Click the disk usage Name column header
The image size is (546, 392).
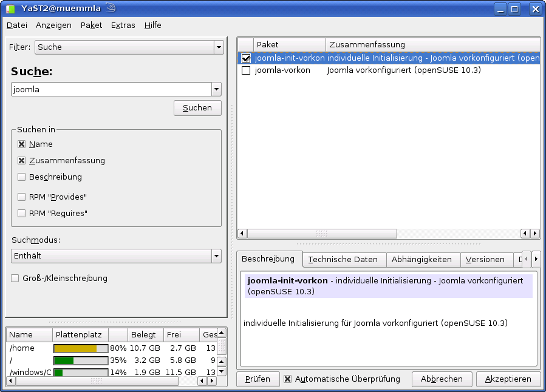click(x=29, y=334)
